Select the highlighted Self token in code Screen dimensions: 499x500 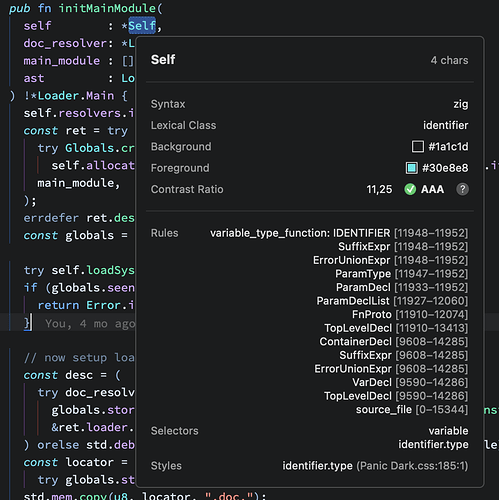tap(142, 26)
